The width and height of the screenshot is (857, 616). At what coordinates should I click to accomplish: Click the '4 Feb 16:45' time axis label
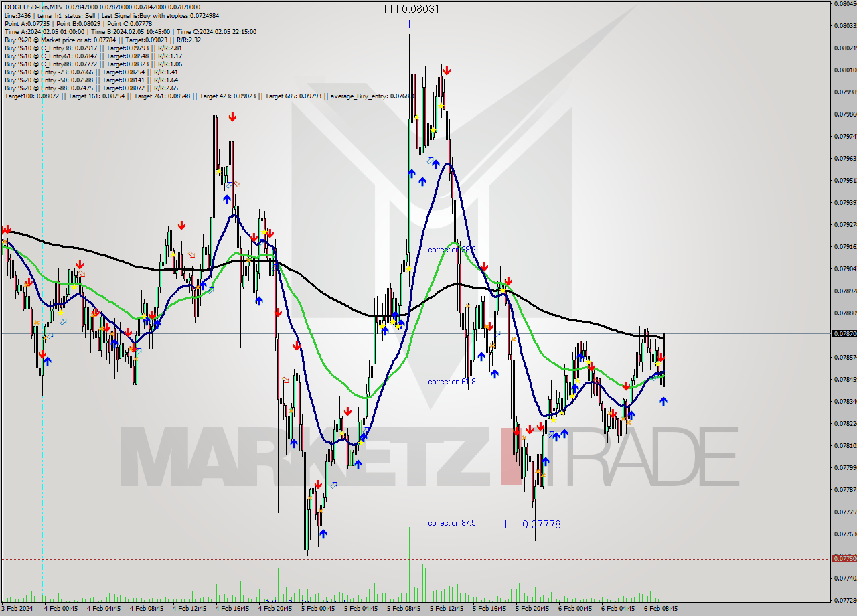pyautogui.click(x=232, y=609)
